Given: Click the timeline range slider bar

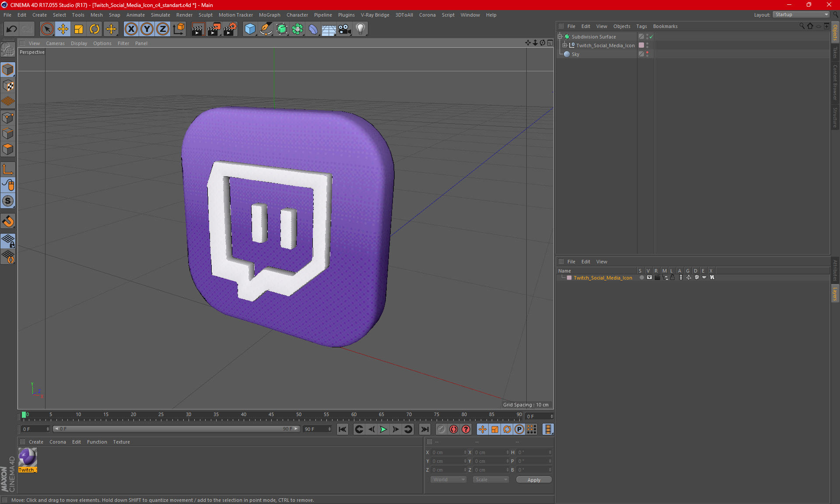Looking at the screenshot, I should 176,429.
